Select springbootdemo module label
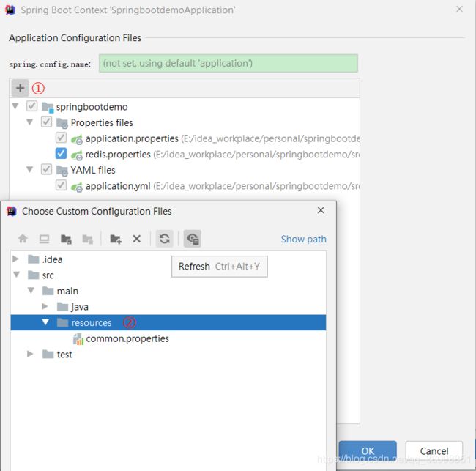476x471 pixels. coord(92,107)
